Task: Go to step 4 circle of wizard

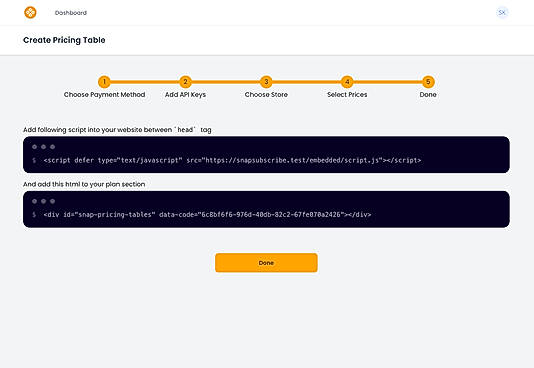Action: [347, 82]
